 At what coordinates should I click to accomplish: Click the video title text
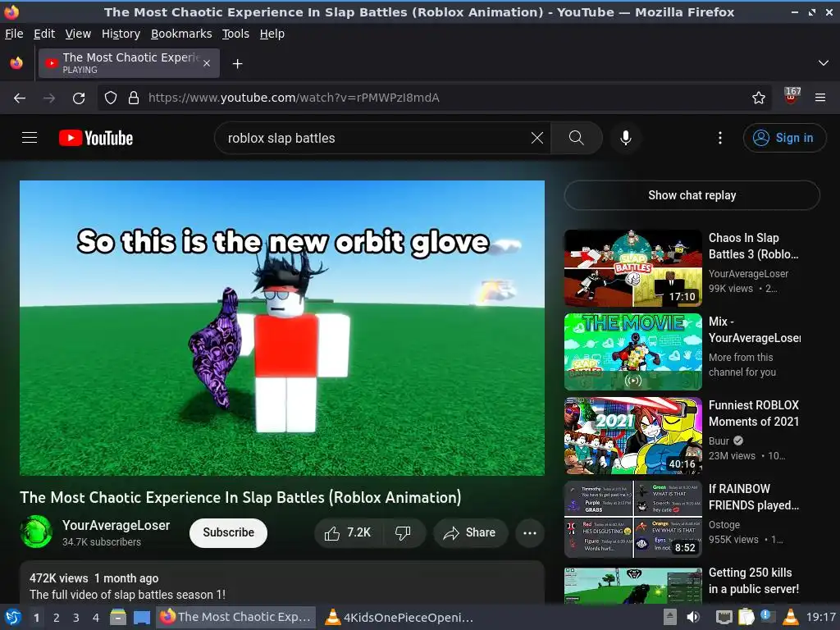(x=240, y=498)
